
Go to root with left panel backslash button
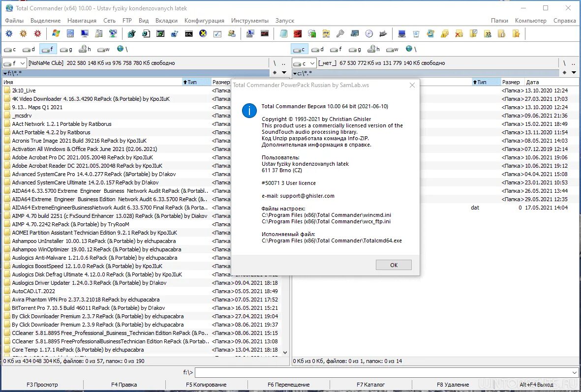click(275, 63)
